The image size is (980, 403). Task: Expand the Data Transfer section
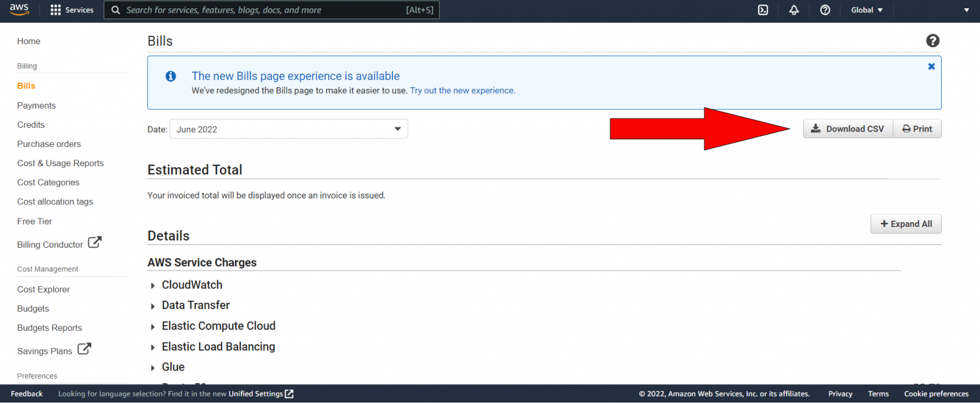pos(153,305)
